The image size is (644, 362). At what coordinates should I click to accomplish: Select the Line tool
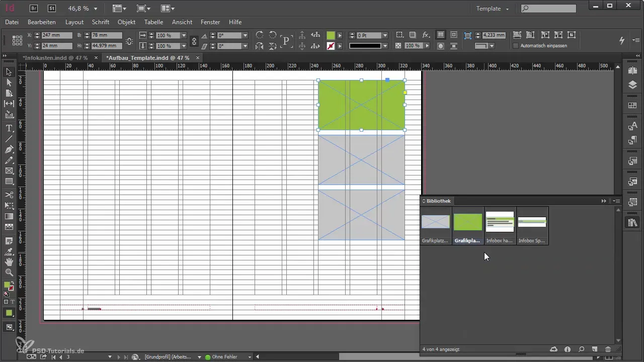coord(9,139)
